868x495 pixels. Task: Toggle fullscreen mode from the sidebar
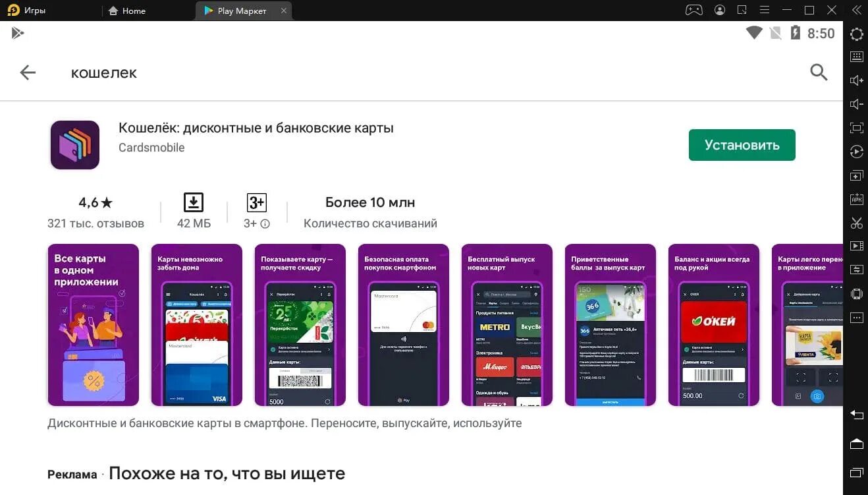coord(856,128)
